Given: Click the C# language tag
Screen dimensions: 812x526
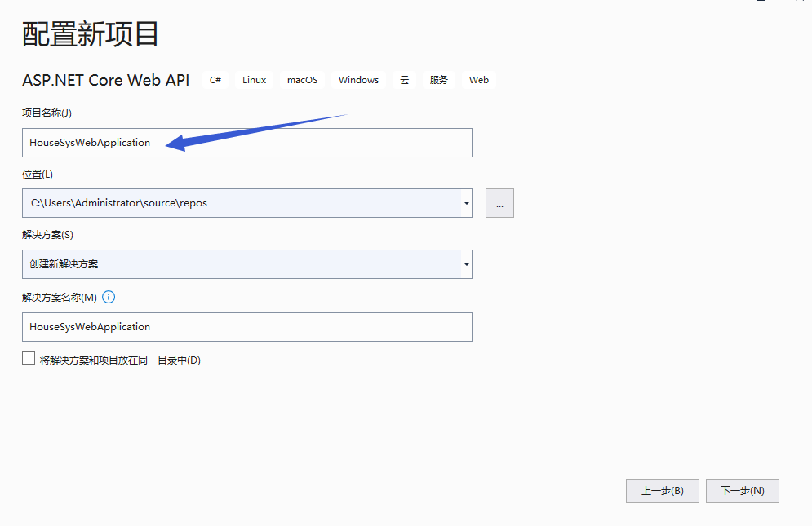Looking at the screenshot, I should 215,80.
